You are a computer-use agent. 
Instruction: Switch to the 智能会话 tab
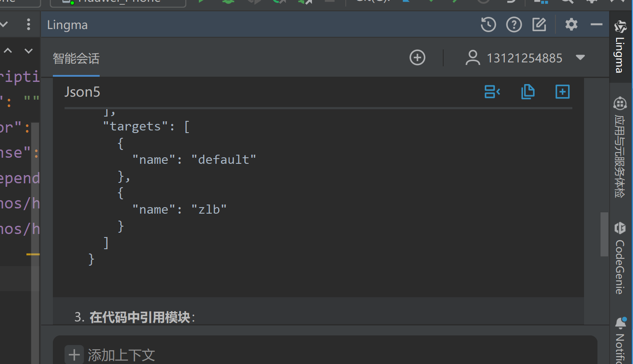tap(76, 58)
